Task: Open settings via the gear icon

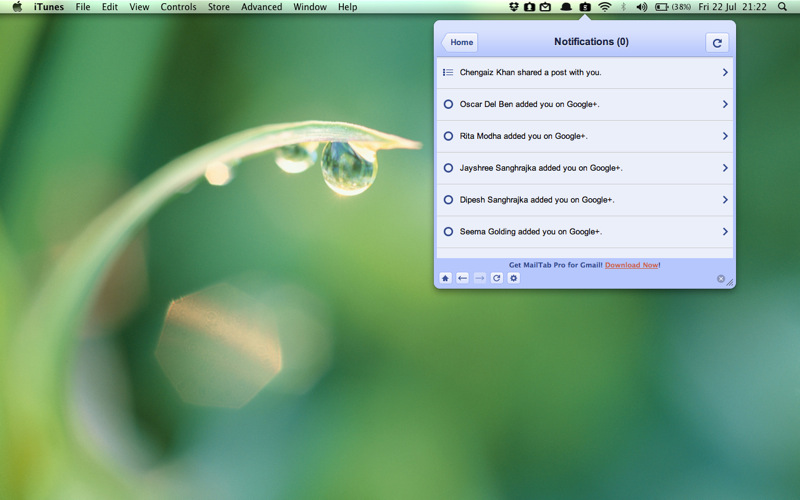Action: click(x=514, y=278)
